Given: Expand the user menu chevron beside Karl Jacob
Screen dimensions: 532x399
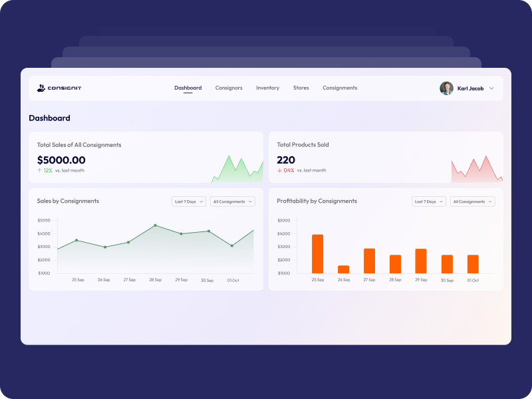Looking at the screenshot, I should point(491,88).
